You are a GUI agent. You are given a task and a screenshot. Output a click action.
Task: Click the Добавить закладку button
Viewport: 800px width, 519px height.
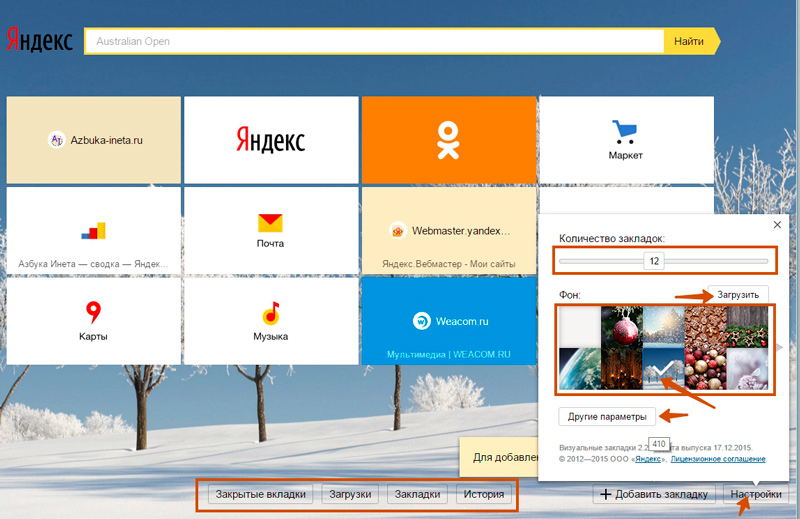point(654,494)
